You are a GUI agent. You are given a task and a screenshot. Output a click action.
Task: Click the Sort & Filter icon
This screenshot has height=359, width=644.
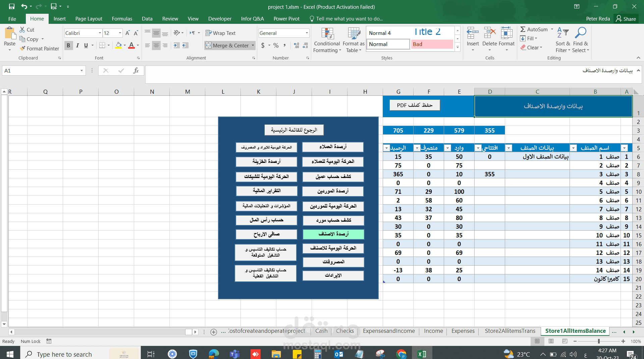click(x=562, y=33)
